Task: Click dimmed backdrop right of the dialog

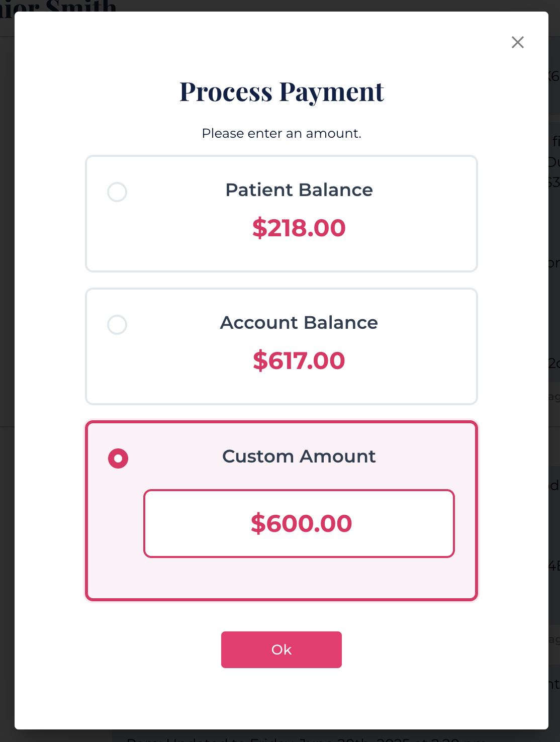Action: (554, 302)
